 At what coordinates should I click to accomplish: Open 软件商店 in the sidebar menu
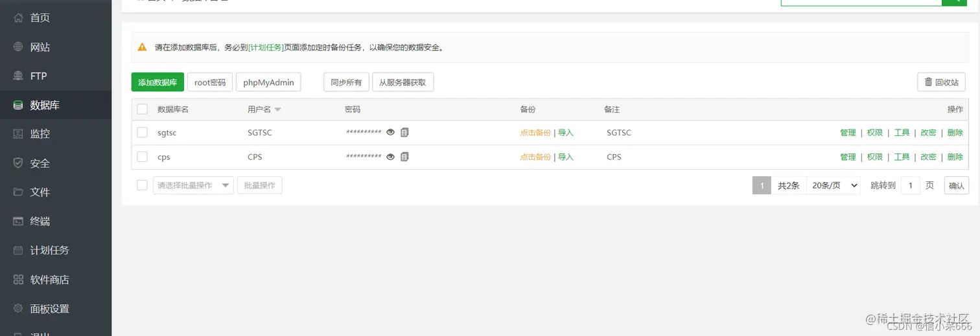(x=50, y=280)
